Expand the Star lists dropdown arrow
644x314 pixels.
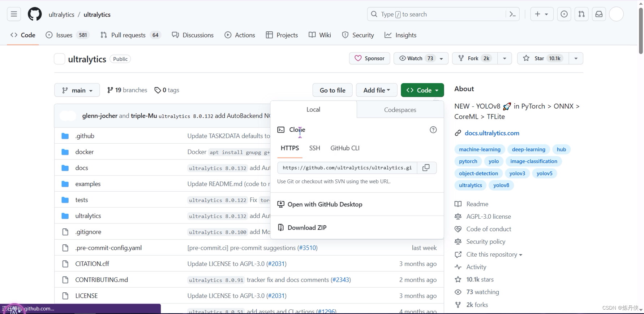click(576, 58)
